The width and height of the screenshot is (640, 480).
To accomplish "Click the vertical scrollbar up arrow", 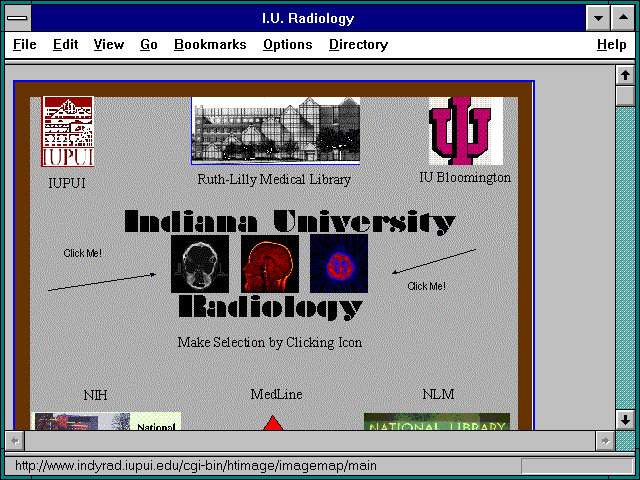I will coord(625,75).
